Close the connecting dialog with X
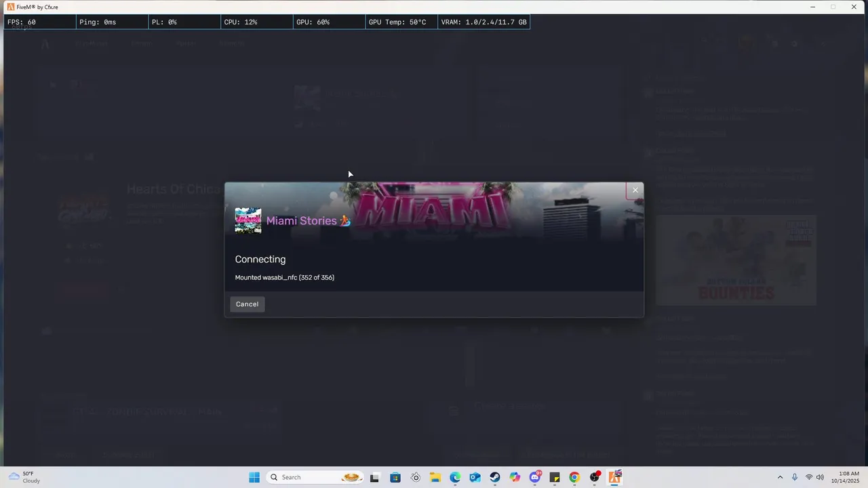Screen dimensions: 868x488 click(635, 190)
